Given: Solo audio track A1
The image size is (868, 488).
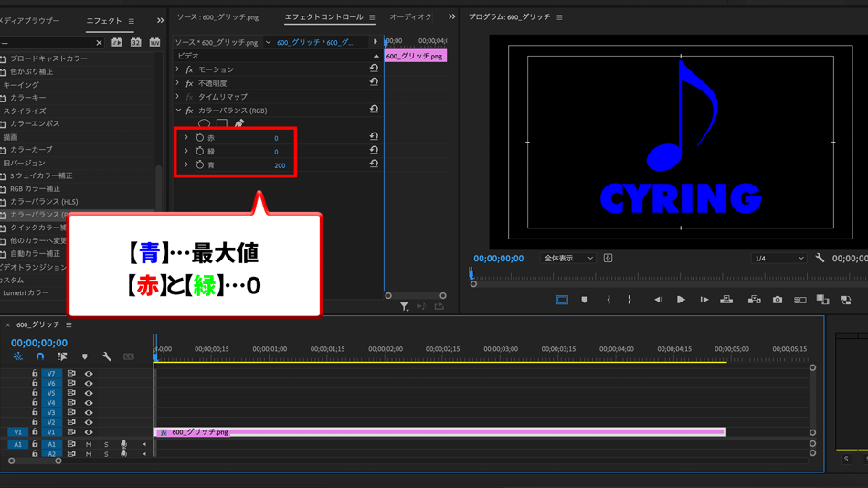Looking at the screenshot, I should (106, 444).
